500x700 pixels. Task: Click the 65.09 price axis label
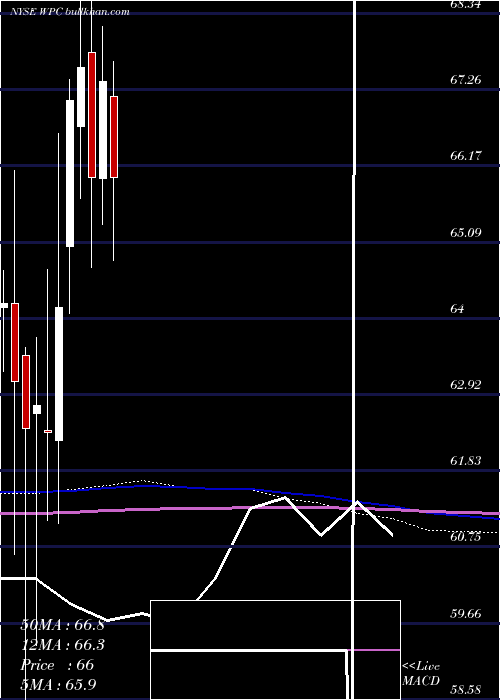[466, 233]
